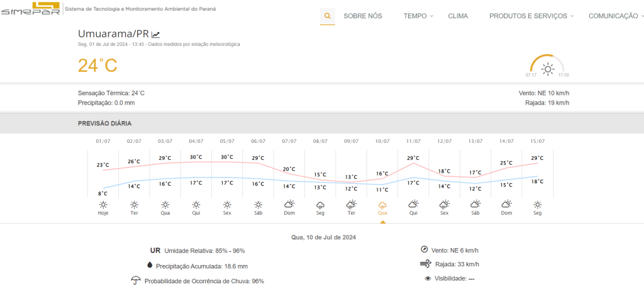Click the 04/07 date label in forecast
The width and height of the screenshot is (644, 294).
point(196,142)
